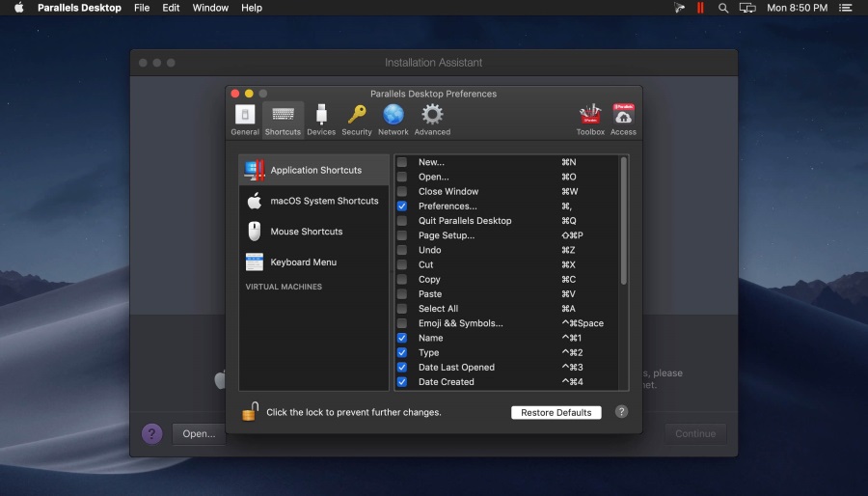Image resolution: width=868 pixels, height=496 pixels.
Task: Click the VIRTUAL MACHINES section header
Action: point(284,287)
